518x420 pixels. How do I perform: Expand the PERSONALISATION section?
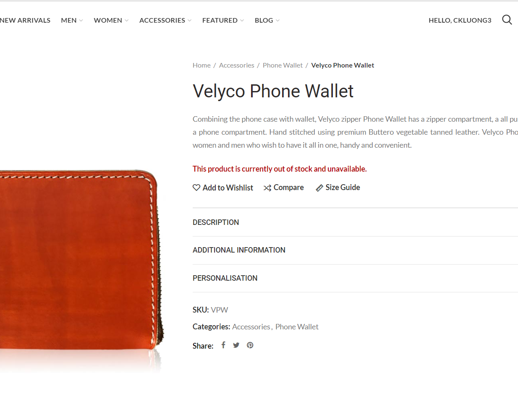point(355,278)
